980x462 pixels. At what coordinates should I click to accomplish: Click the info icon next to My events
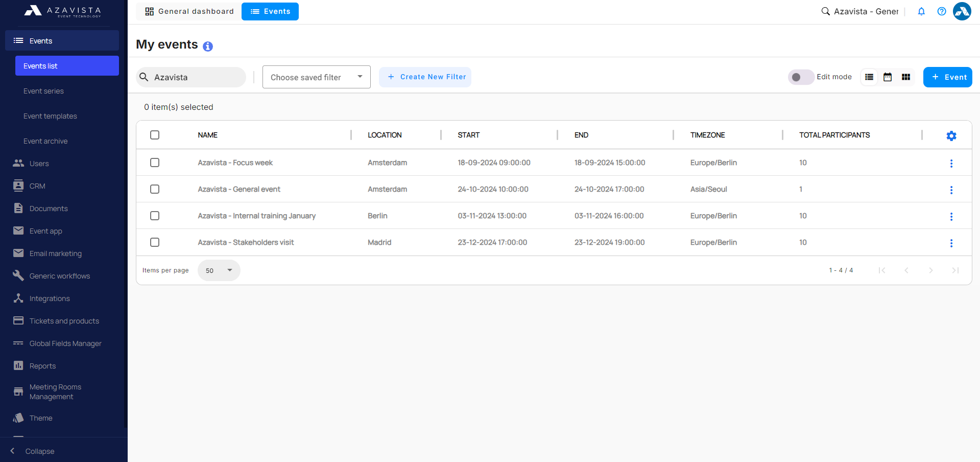coord(208,47)
